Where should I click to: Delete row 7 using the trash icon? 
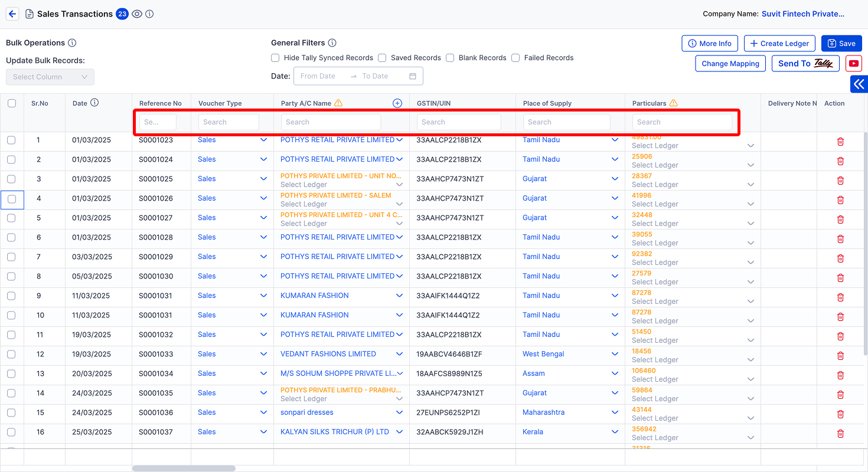840,258
